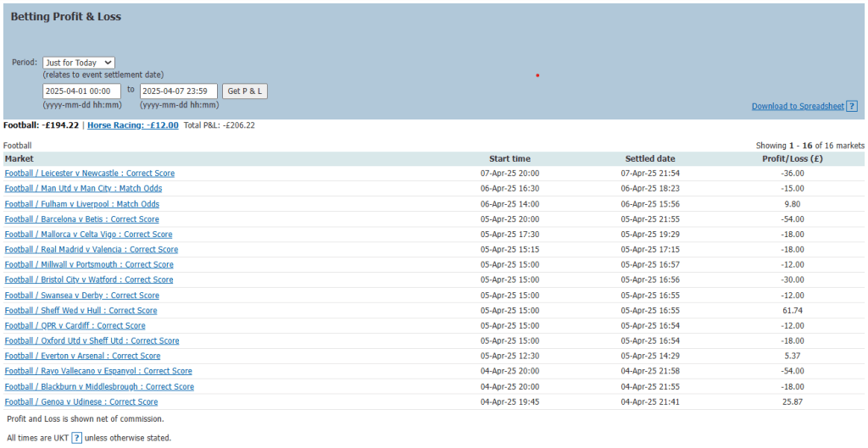
Task: Switch to Horse Racing P&L
Action: click(x=133, y=125)
